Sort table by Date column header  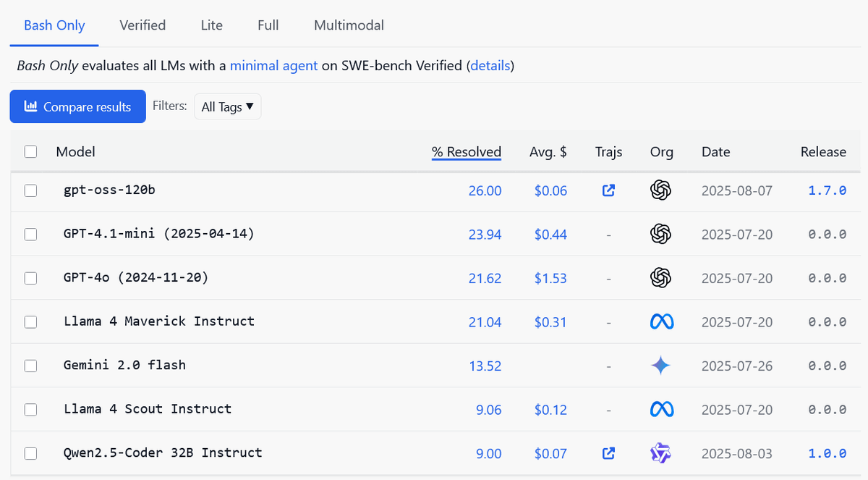[x=715, y=152]
